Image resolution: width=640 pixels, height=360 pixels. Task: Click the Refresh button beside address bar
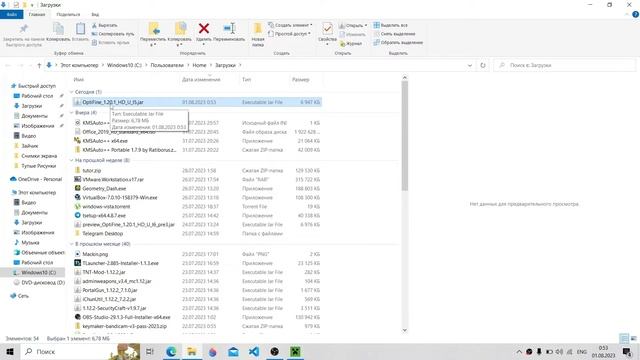(x=483, y=65)
